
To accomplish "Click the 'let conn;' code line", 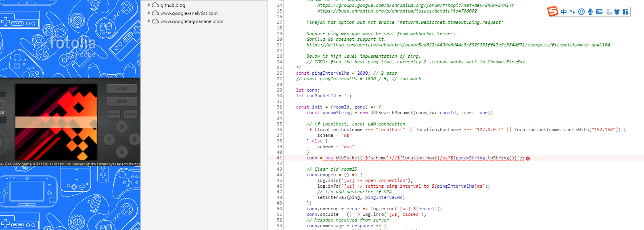I will [307, 90].
